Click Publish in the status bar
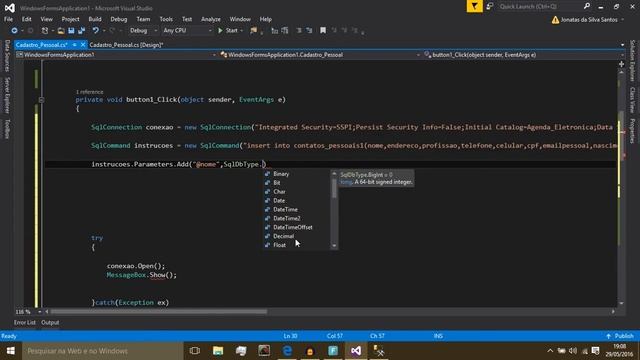Image resolution: width=640 pixels, height=360 pixels. point(620,336)
